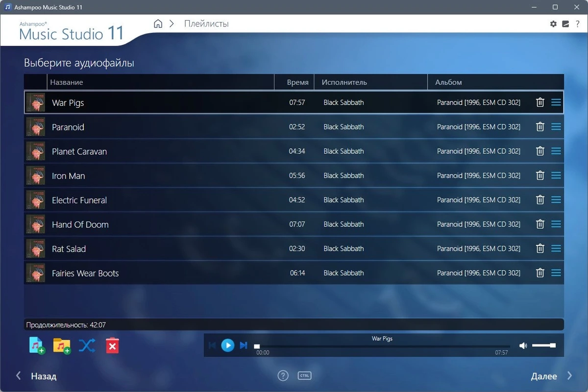The height and width of the screenshot is (392, 588).
Task: Select the Planet Caravan track title
Action: coord(79,151)
